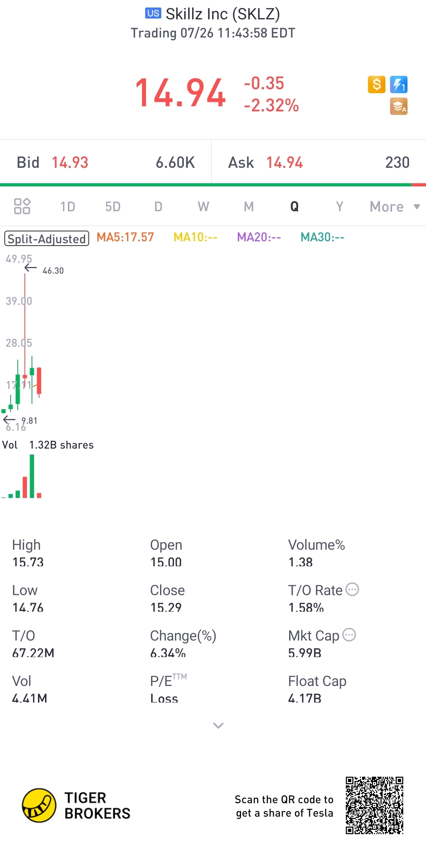Tap the current price 14.94
Image resolution: width=426 pixels, height=868 pixels.
[180, 93]
